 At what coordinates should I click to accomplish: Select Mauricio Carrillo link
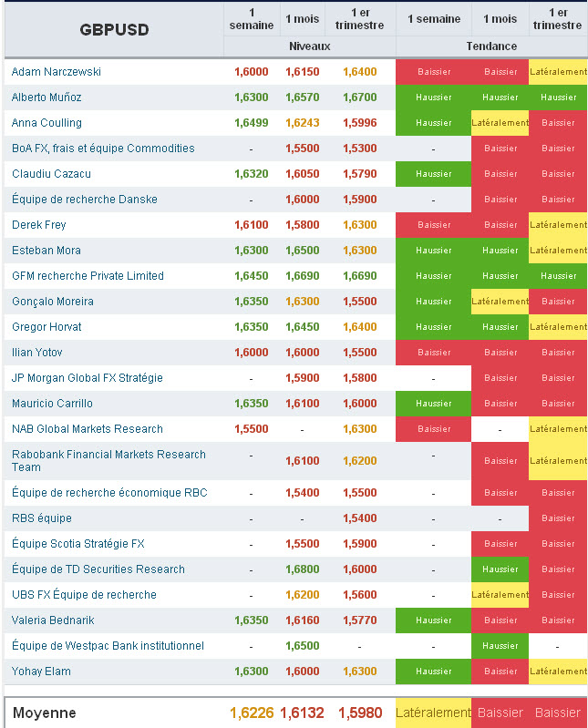click(52, 404)
